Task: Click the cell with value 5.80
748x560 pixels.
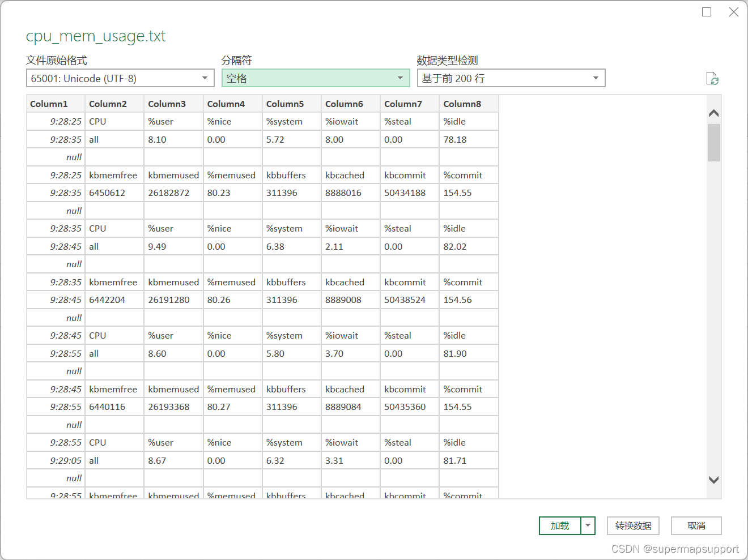Action: (x=292, y=353)
